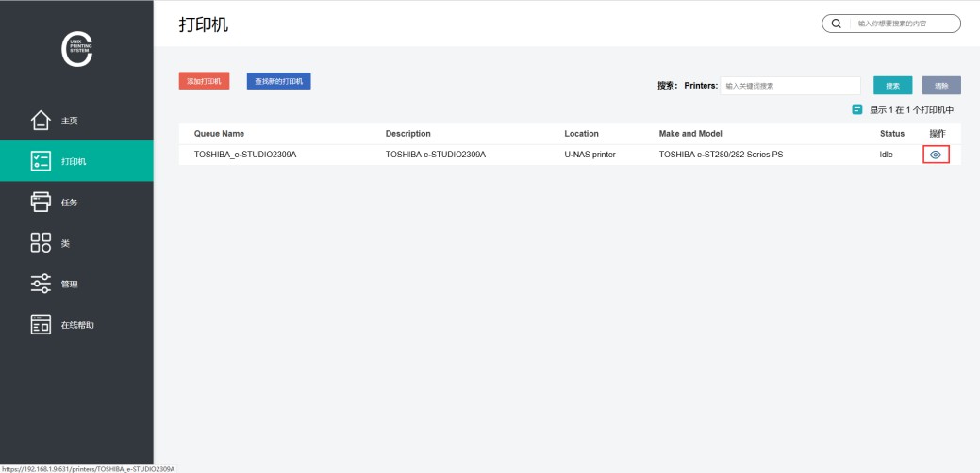
Task: Open administration via the sliders icon
Action: pos(41,284)
